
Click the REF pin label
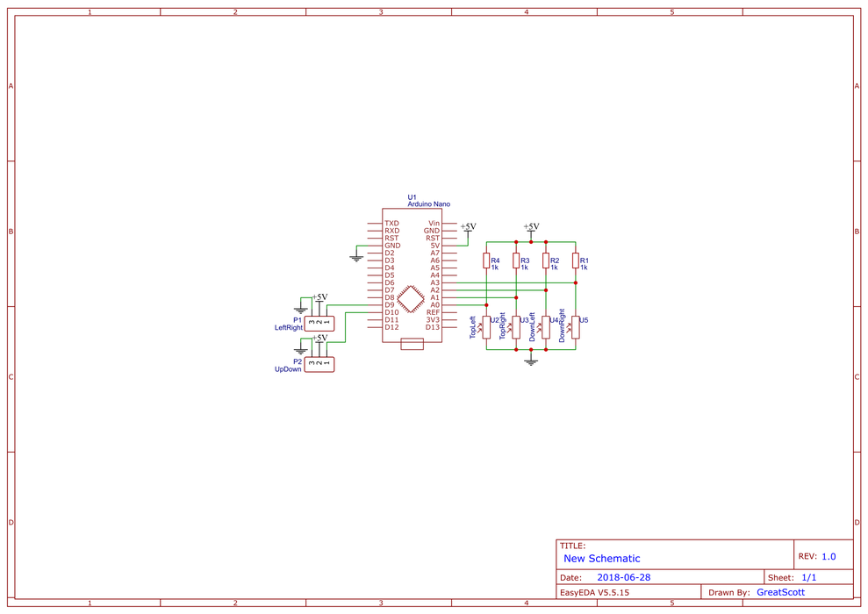(x=434, y=312)
